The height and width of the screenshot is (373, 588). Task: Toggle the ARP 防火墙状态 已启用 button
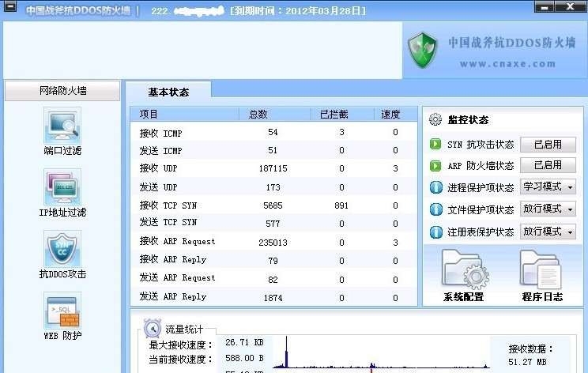pyautogui.click(x=548, y=165)
